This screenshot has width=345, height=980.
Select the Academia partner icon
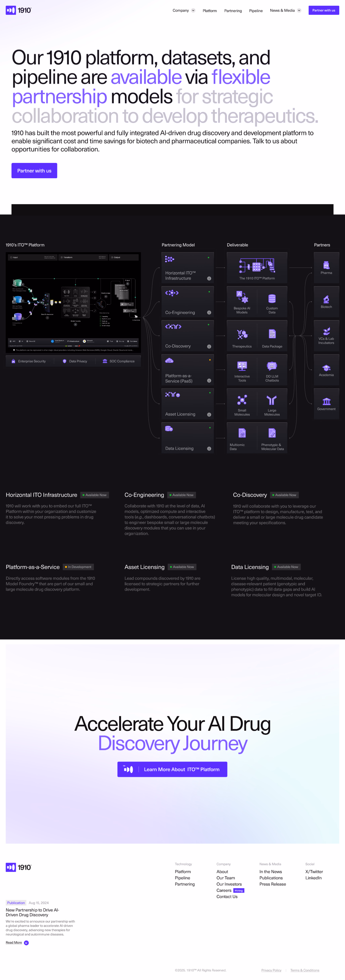click(x=326, y=368)
